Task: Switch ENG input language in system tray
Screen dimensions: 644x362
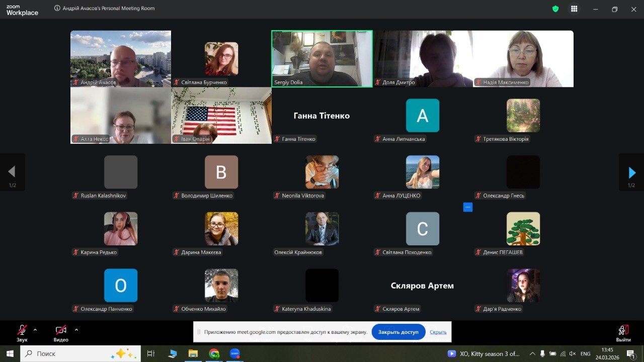Action: pos(585,353)
